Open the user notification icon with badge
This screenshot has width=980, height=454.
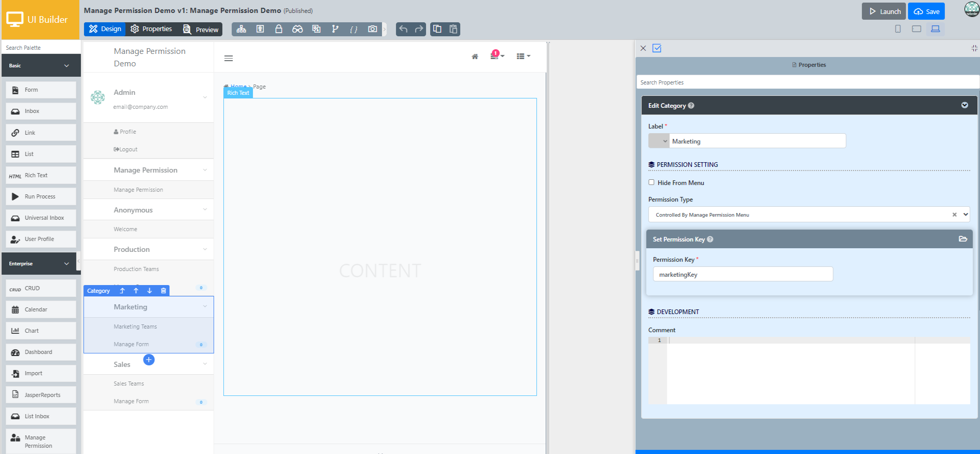[496, 55]
